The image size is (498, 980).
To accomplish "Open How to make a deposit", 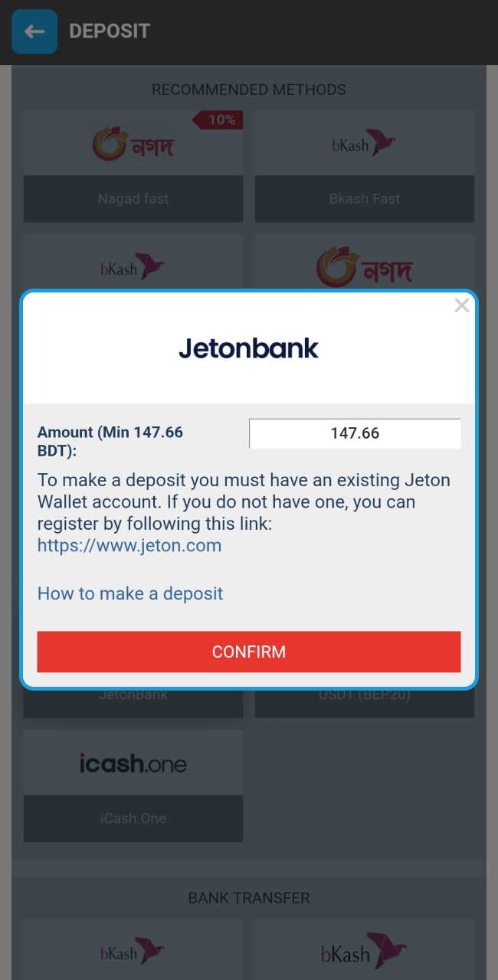I will coord(130,593).
